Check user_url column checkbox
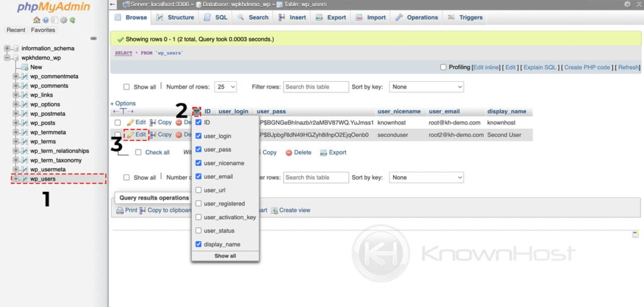The width and height of the screenshot is (644, 307). click(x=198, y=190)
